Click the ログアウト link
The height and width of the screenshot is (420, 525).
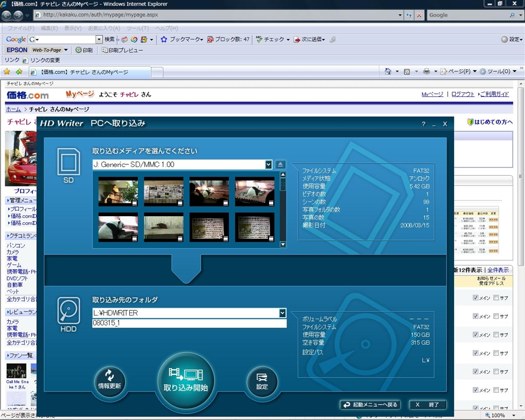463,94
